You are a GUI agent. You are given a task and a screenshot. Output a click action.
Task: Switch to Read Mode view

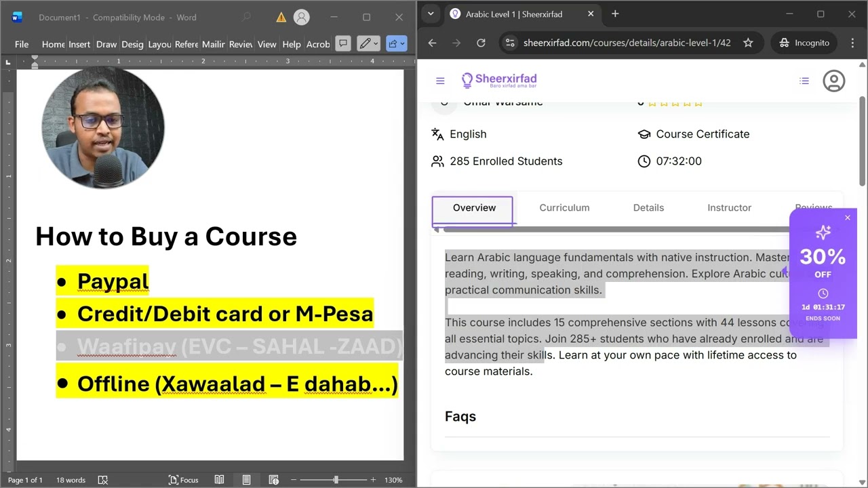coord(219,480)
